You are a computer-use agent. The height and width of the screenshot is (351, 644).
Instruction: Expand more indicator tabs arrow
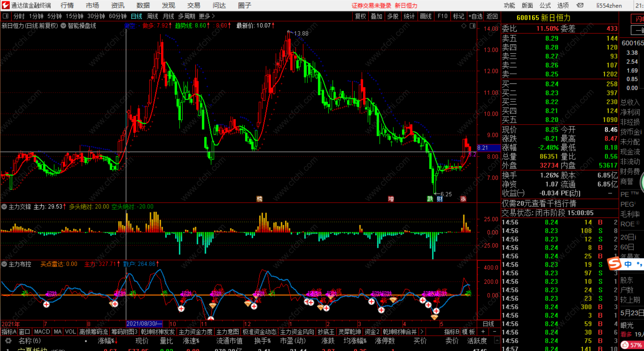click(422, 332)
